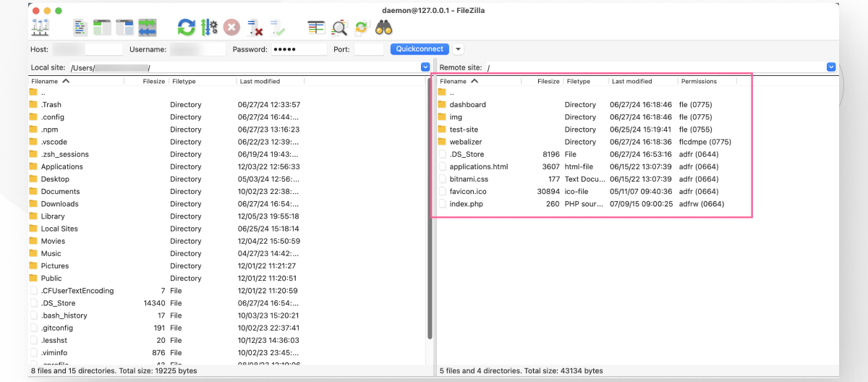The height and width of the screenshot is (382, 868).
Task: Toggle the local directory tree view
Action: tap(103, 27)
